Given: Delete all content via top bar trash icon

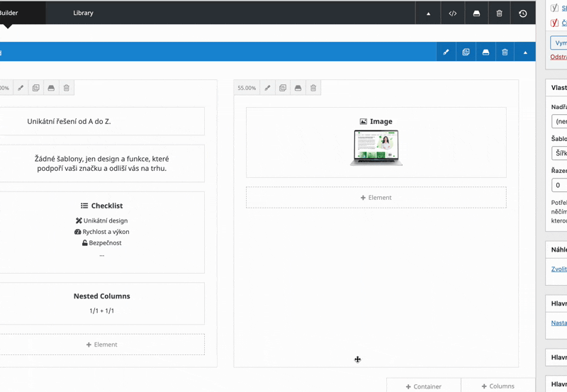Looking at the screenshot, I should [500, 13].
